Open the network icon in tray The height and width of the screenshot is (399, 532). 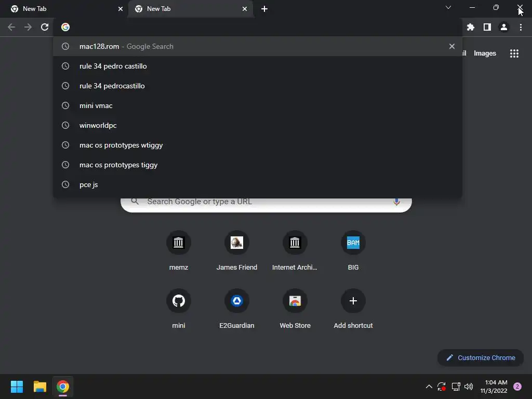tap(456, 387)
